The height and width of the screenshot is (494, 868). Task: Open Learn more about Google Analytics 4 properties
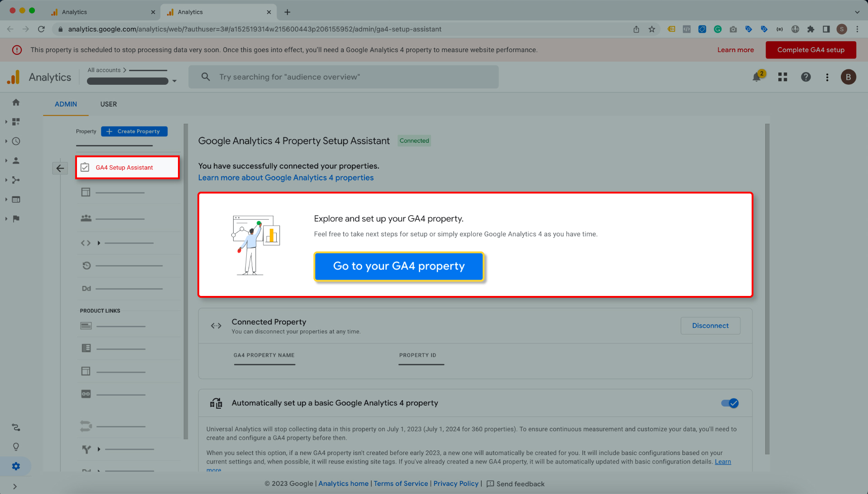coord(286,178)
